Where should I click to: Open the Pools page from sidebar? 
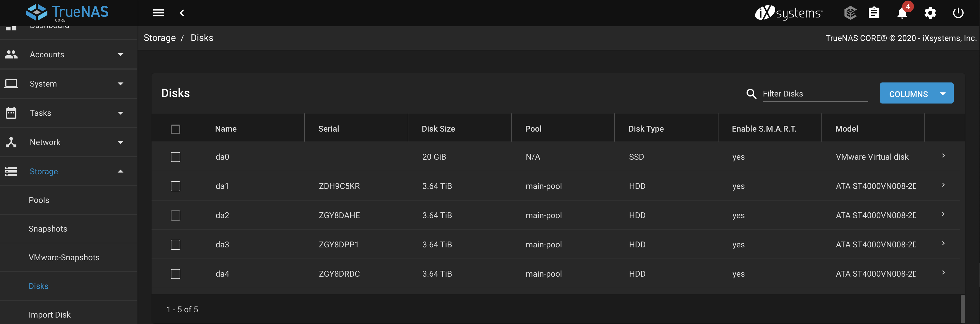click(x=39, y=200)
